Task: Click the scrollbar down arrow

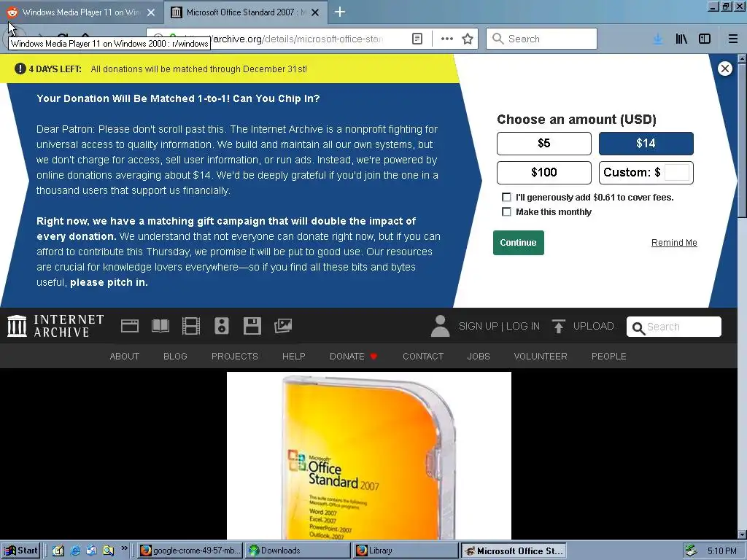Action: (742, 535)
